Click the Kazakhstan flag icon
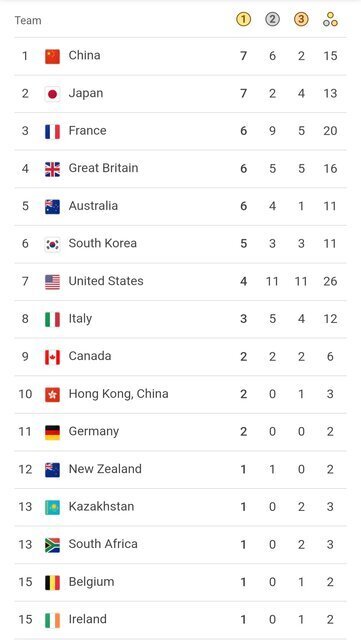Image resolution: width=361 pixels, height=640 pixels. (x=52, y=507)
